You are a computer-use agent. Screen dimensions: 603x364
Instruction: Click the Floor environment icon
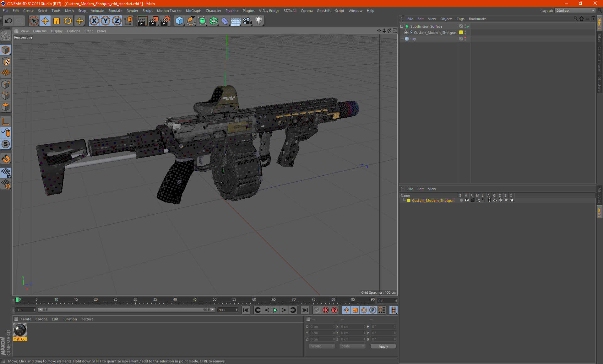236,21
